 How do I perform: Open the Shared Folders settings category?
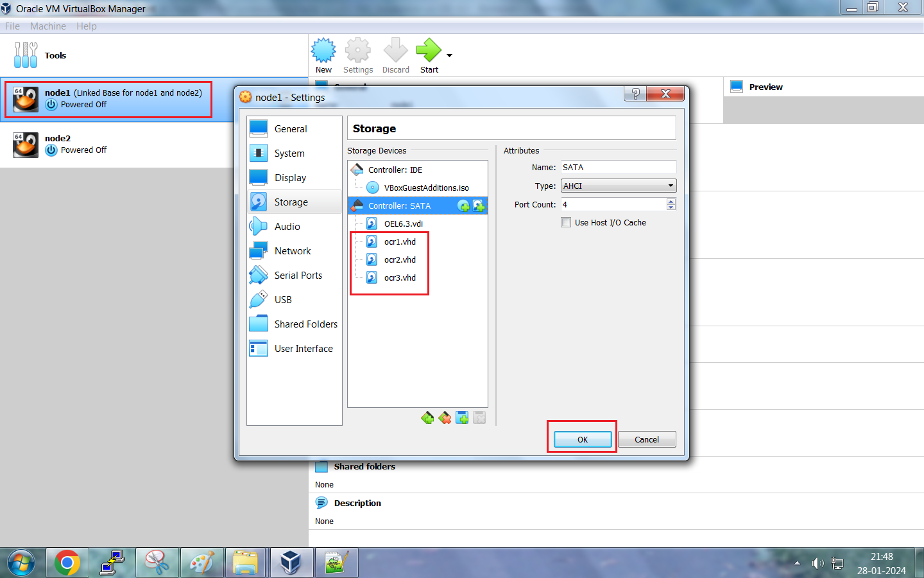(295, 324)
